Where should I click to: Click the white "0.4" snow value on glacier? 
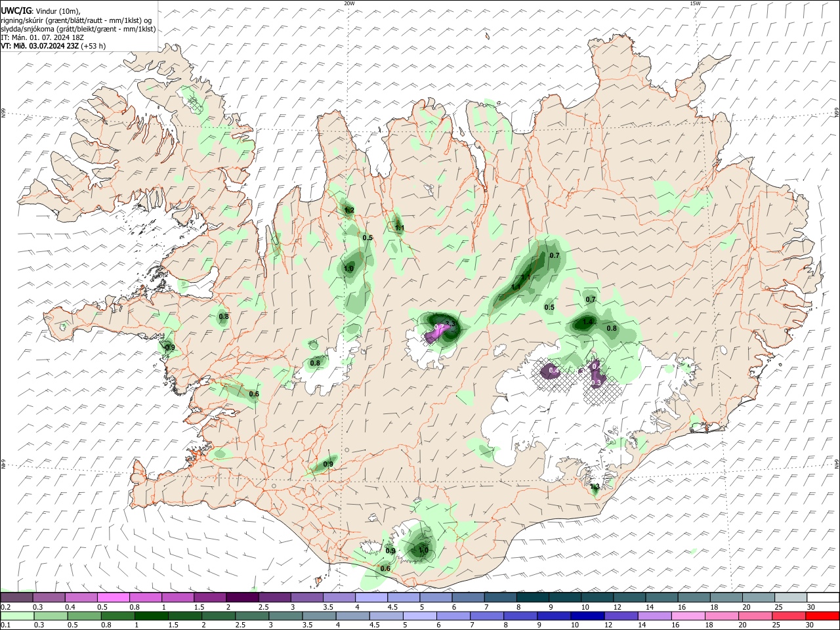[x=554, y=371]
